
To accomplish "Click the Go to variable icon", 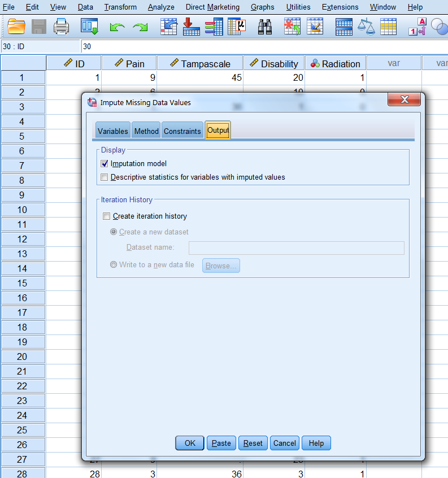I will tap(191, 27).
